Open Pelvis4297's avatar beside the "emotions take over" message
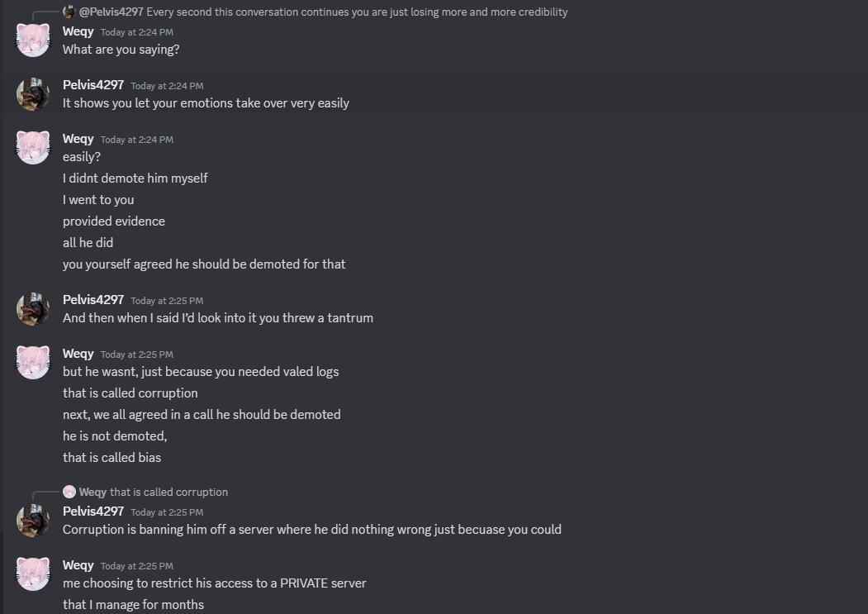 point(33,94)
